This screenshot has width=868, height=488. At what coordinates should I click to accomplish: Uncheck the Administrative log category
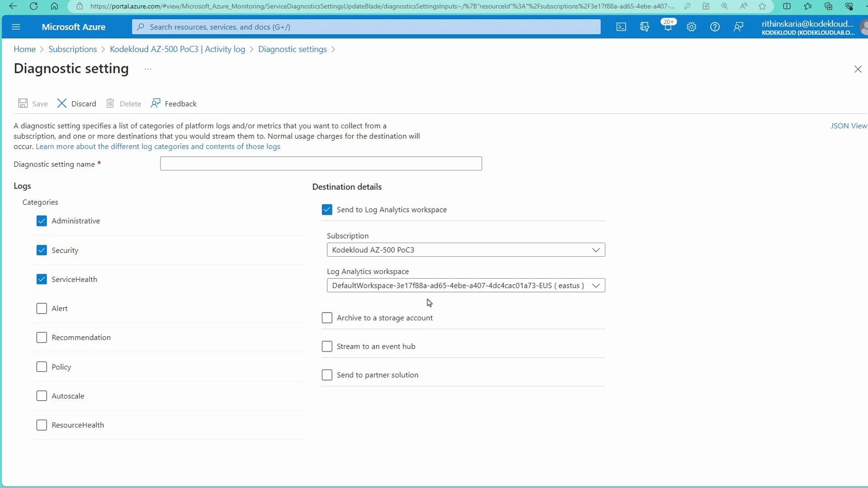click(x=42, y=221)
